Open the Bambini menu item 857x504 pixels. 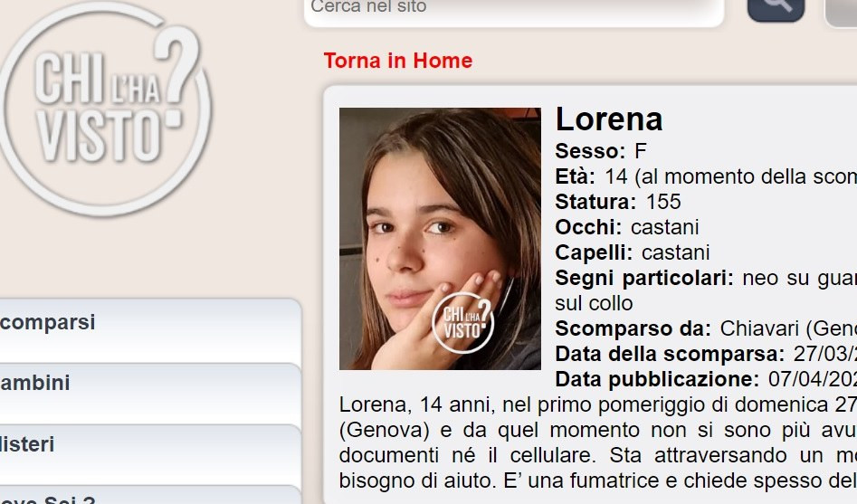[150, 393]
